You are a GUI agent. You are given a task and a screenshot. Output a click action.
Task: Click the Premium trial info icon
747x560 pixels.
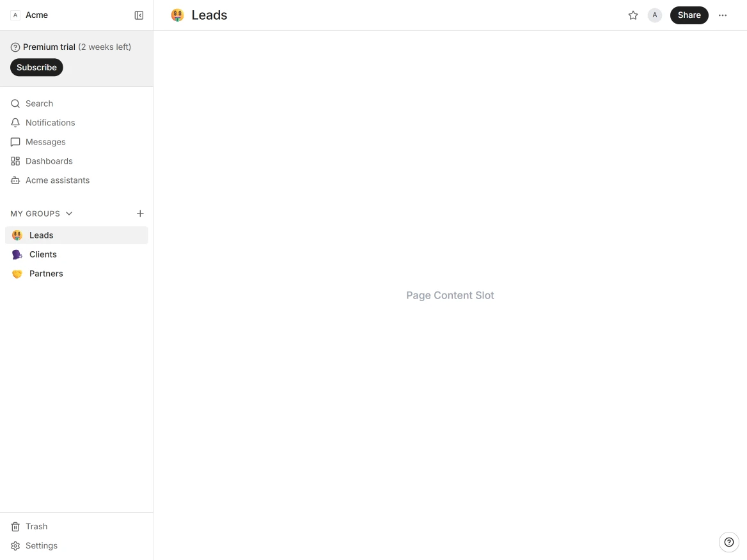point(15,47)
